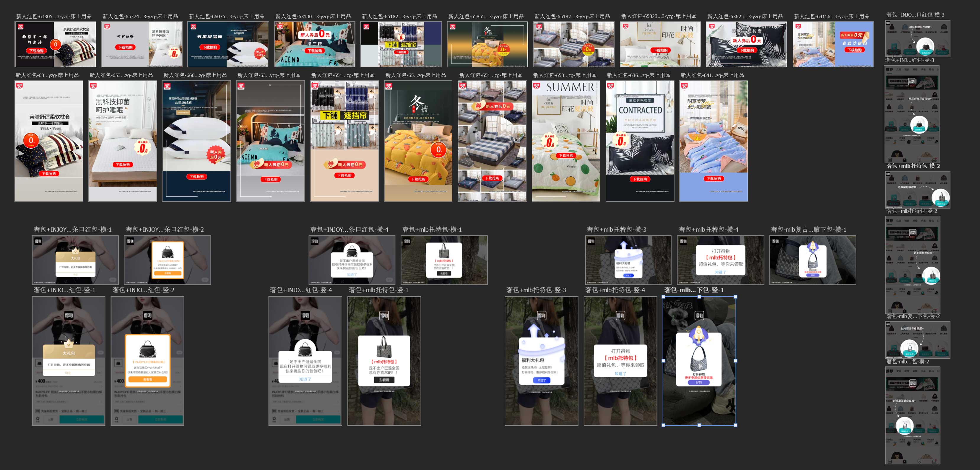Screen dimensions: 980x470
Task: Select the vertical 亲肤舒适柔软枕套 artboard
Action: click(49, 141)
